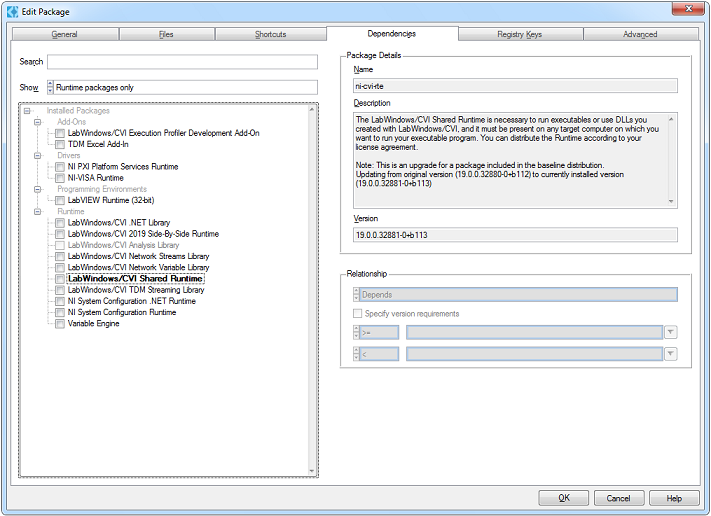The height and width of the screenshot is (516, 711).
Task: Click the OK button
Action: tap(564, 498)
